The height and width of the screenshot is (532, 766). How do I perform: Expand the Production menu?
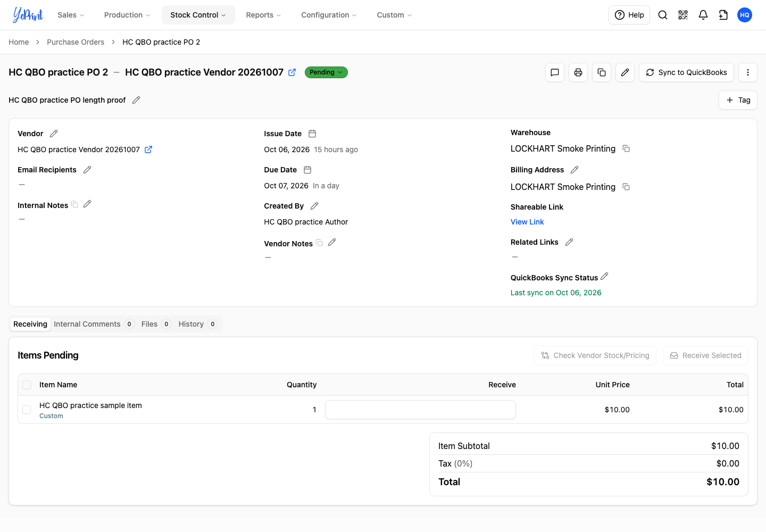(127, 15)
